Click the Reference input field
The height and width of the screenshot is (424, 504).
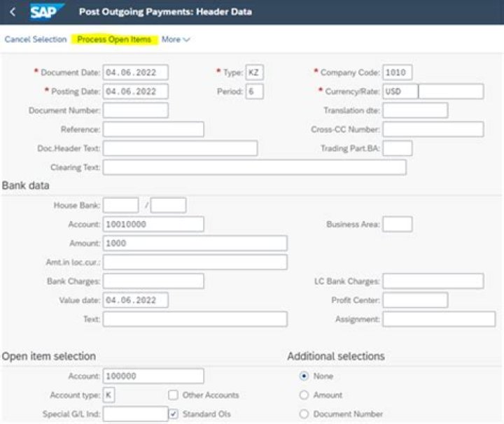point(153,129)
